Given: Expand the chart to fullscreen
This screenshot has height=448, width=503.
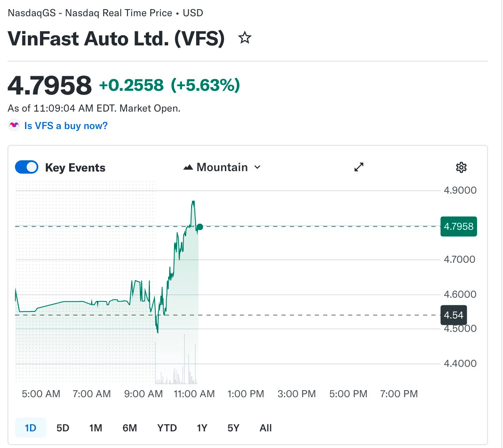Looking at the screenshot, I should (x=359, y=167).
